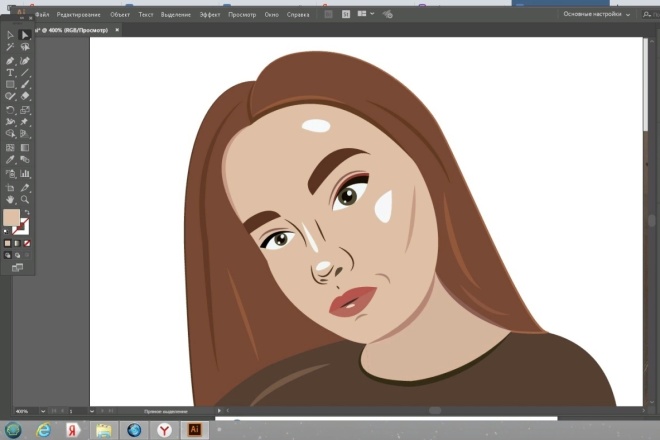Select the Type tool
This screenshot has height=440, width=660.
(x=10, y=72)
